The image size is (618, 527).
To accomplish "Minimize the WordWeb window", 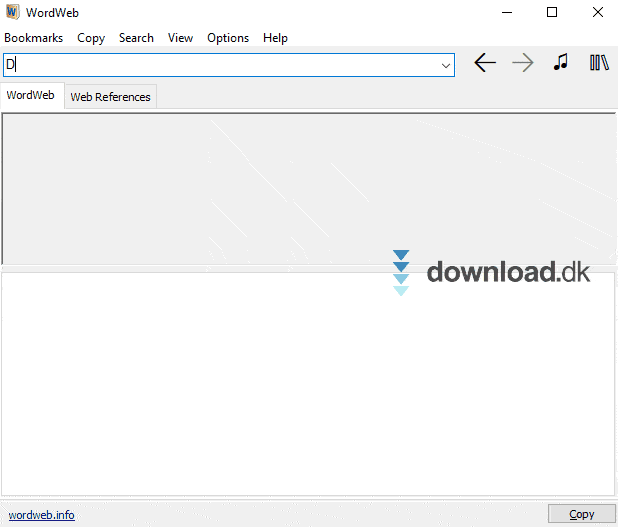I will (x=507, y=13).
